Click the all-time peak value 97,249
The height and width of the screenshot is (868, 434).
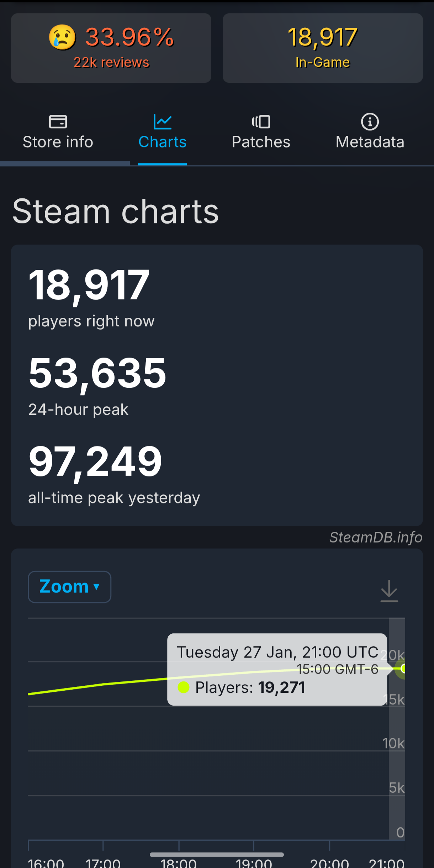click(95, 461)
